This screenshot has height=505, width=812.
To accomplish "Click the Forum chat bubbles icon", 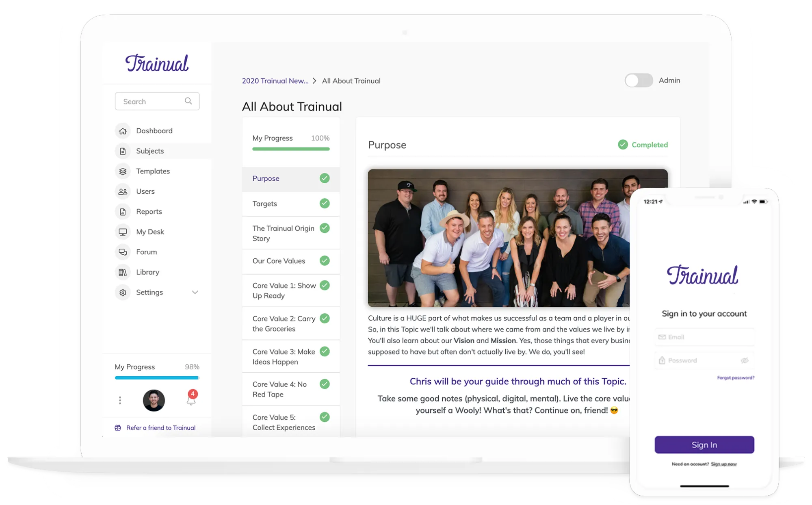I will click(x=123, y=252).
